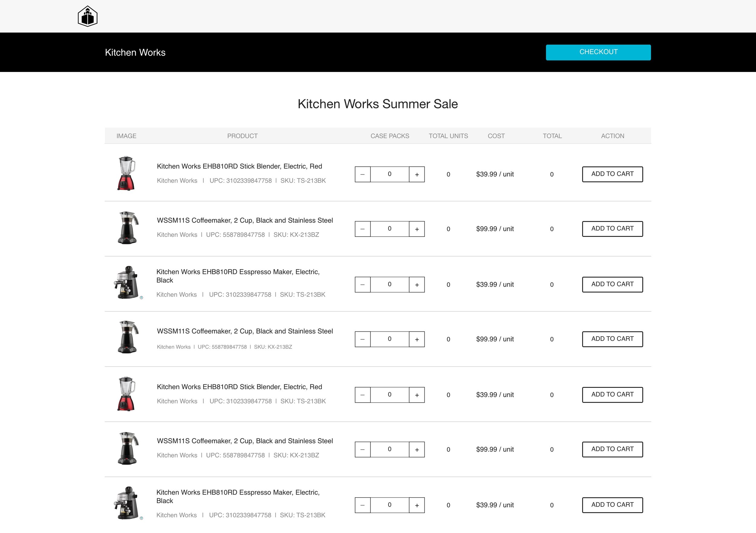This screenshot has width=756, height=533.
Task: Focus quantity field in second WSSM11S Coffeemaker row
Action: click(389, 339)
